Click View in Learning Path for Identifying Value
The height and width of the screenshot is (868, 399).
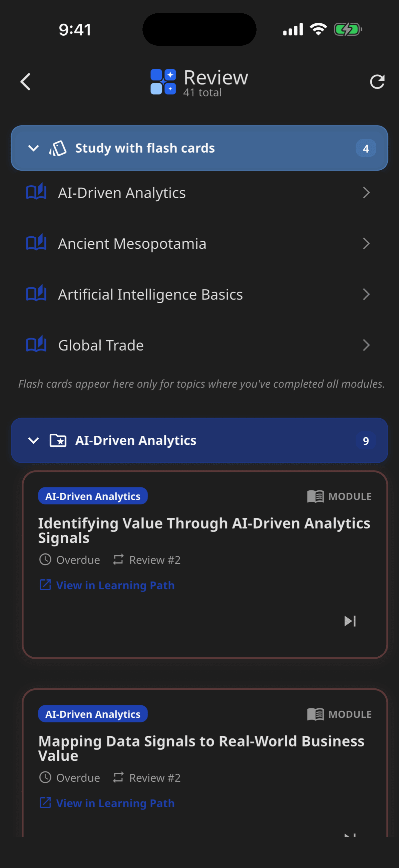107,585
